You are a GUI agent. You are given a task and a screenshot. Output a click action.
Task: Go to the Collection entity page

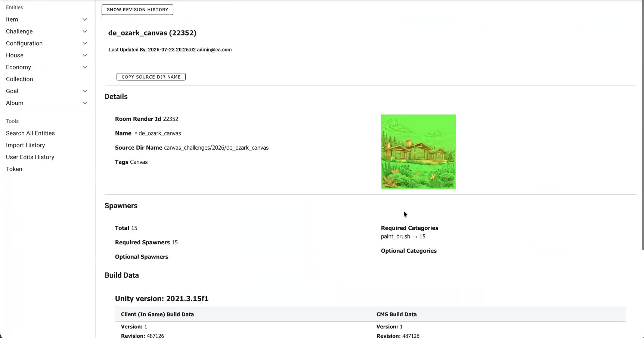tap(19, 79)
